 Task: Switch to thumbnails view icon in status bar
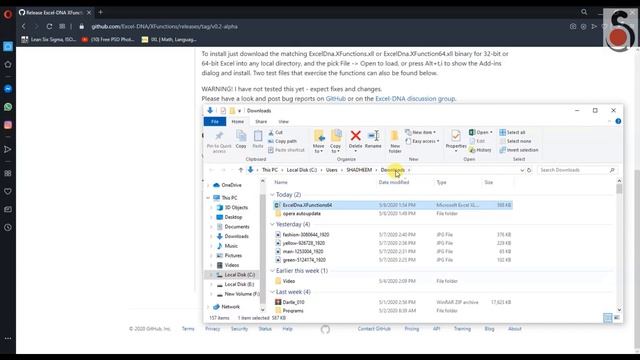coord(617,318)
